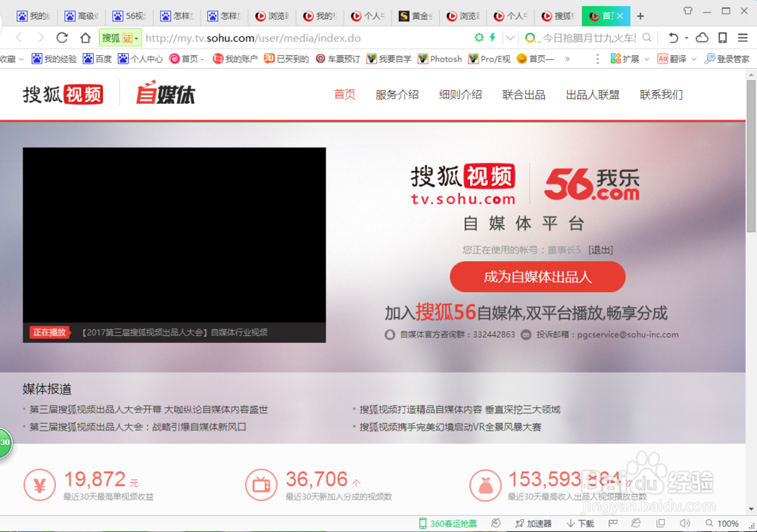757x532 pixels.
Task: Open 车票预订 bookmark
Action: tap(338, 59)
